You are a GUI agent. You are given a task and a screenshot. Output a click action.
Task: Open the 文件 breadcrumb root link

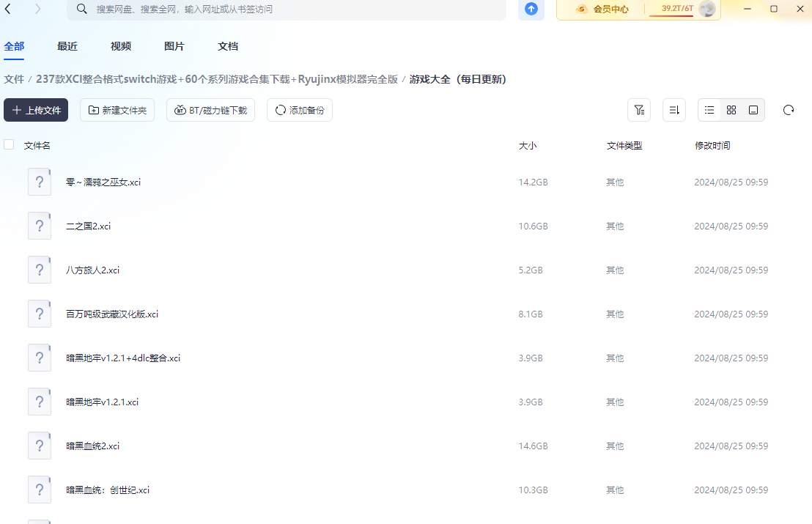click(x=14, y=78)
